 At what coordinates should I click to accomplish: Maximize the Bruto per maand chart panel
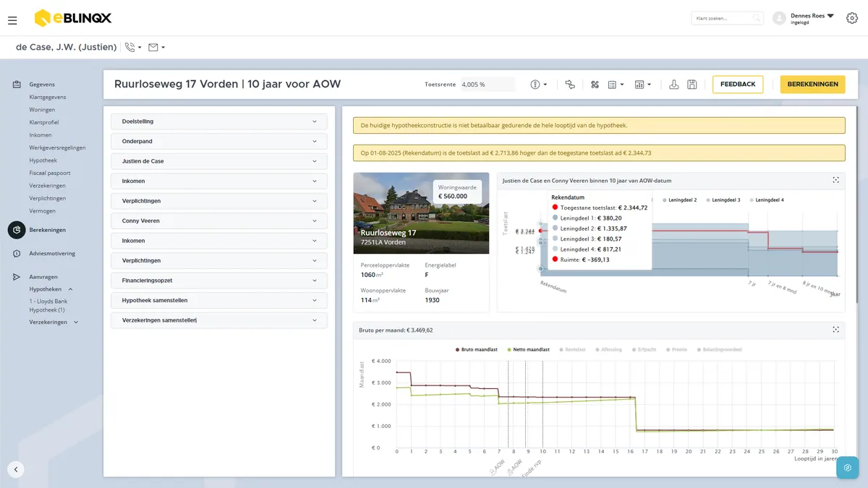click(835, 330)
